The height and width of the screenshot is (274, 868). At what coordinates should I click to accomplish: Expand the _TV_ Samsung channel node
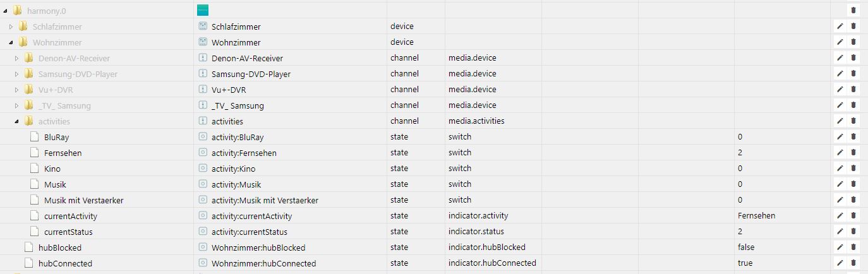[17, 105]
